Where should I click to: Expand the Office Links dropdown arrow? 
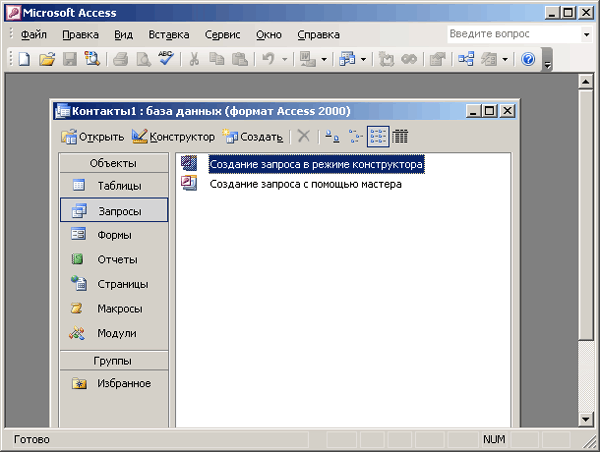(324, 59)
